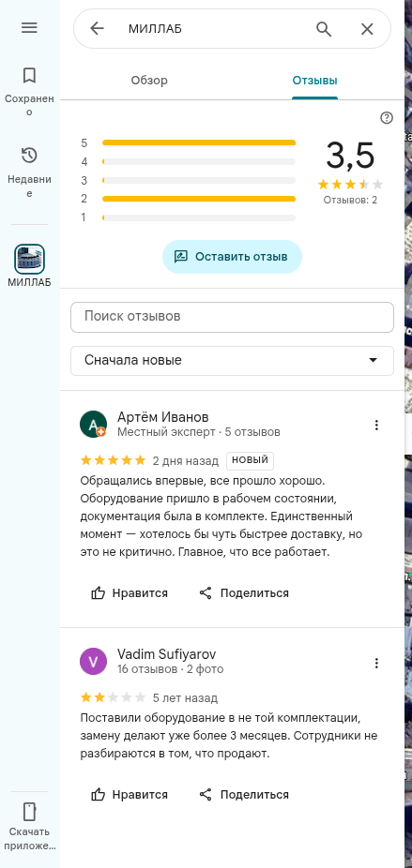Click the 4-star rating bar
This screenshot has width=412, height=868.
[x=199, y=161]
